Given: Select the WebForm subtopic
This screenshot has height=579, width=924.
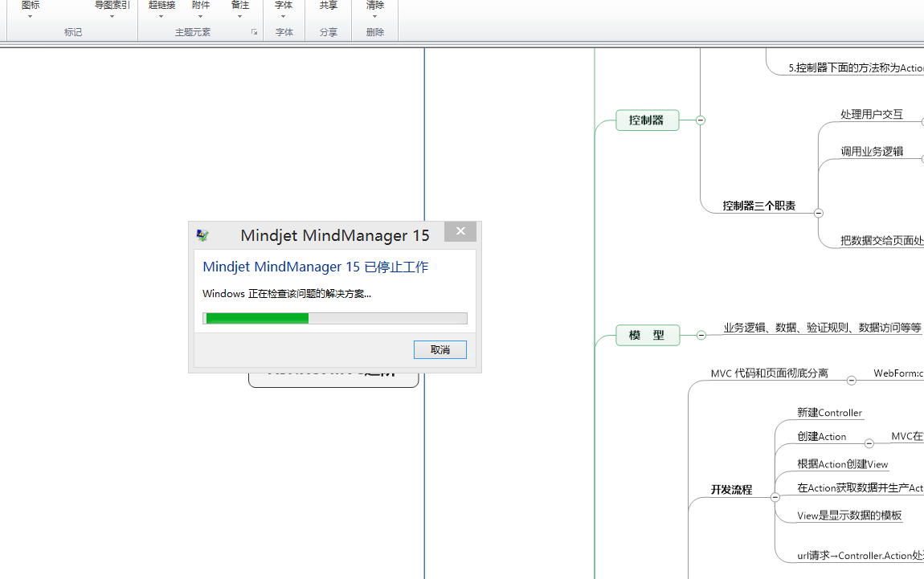Looking at the screenshot, I should pyautogui.click(x=898, y=373).
